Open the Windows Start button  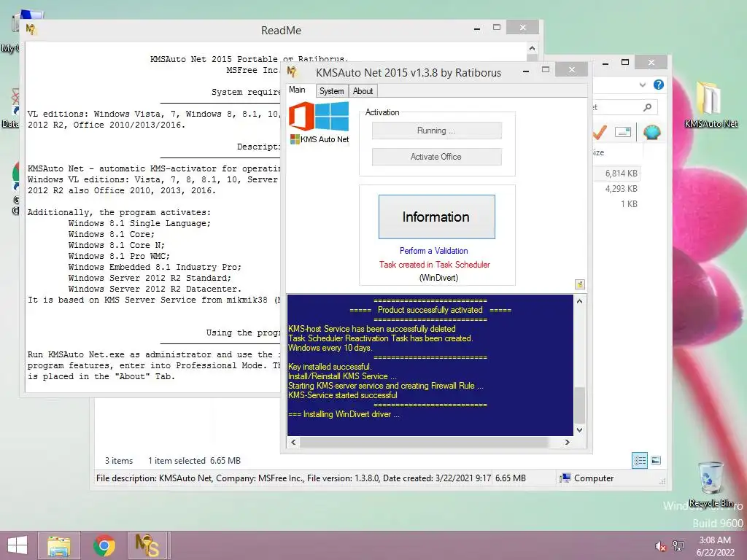pos(18,545)
